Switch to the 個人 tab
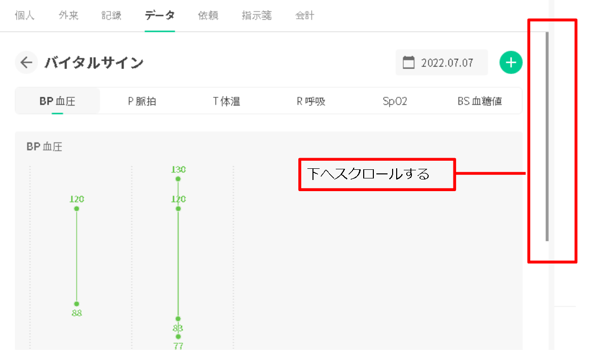 tap(24, 16)
